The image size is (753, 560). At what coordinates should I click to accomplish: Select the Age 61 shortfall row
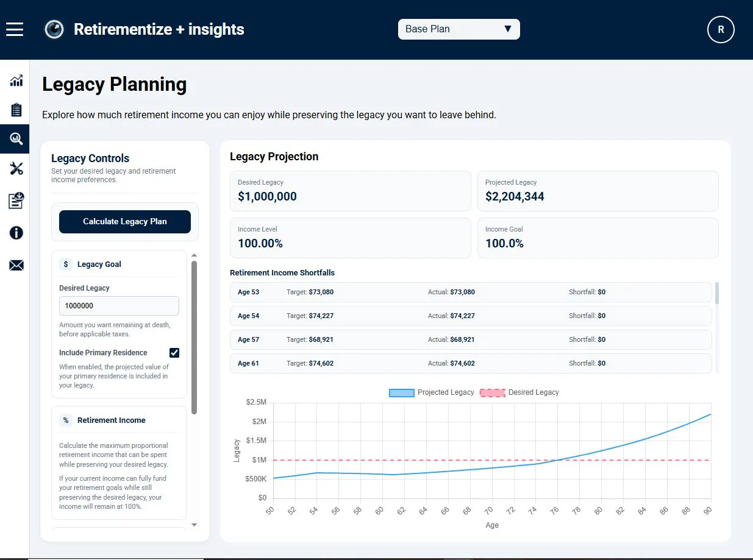[x=471, y=364]
